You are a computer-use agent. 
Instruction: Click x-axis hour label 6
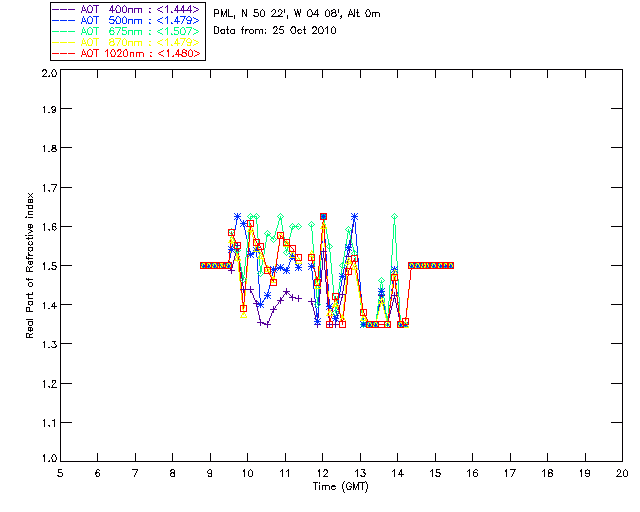98,473
